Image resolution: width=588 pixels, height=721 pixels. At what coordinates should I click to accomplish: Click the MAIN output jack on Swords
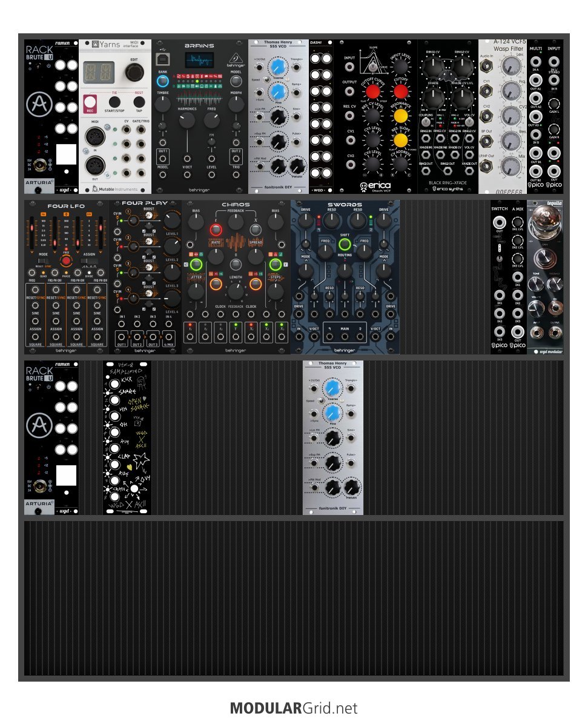click(345, 337)
